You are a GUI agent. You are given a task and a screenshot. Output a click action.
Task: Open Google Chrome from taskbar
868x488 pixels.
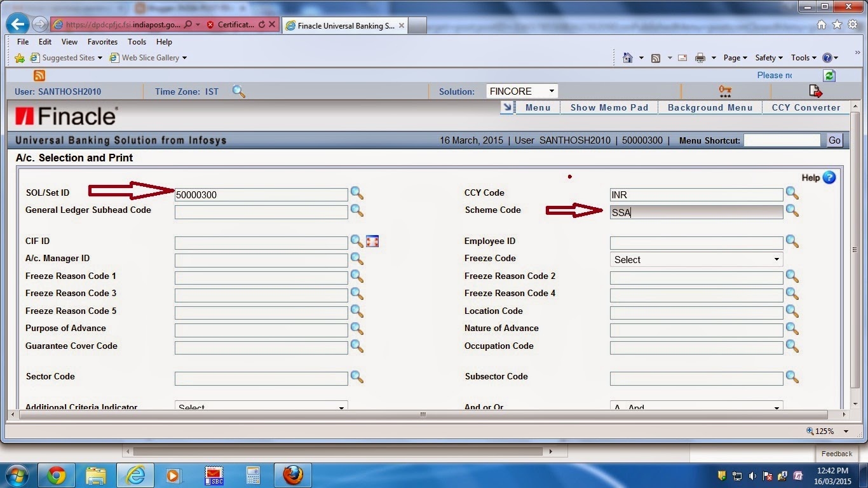click(57, 475)
